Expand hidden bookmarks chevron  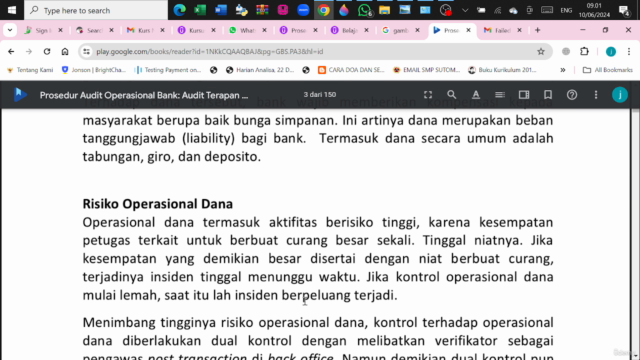[563, 70]
